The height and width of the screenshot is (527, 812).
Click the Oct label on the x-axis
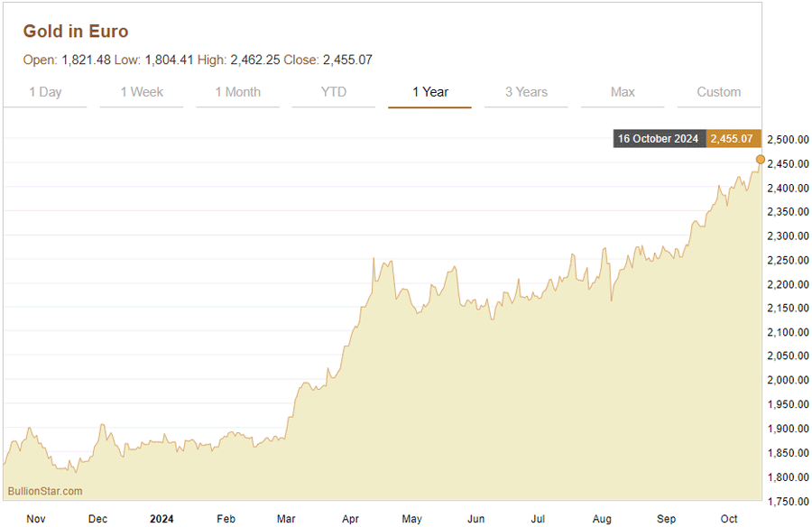729,519
